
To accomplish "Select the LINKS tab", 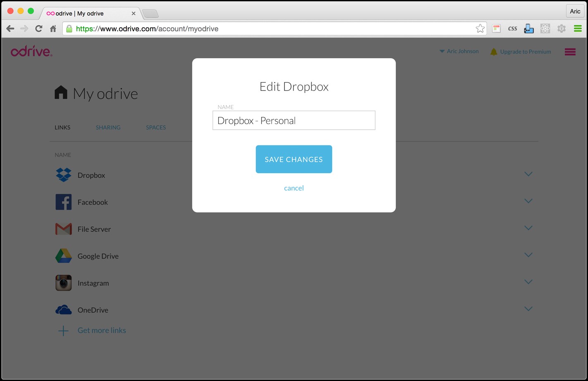I will (62, 127).
